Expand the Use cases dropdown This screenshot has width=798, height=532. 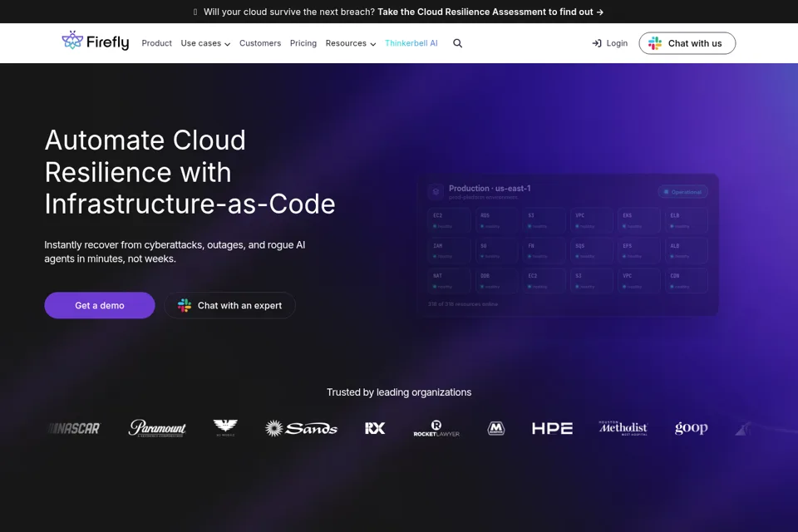pos(205,43)
